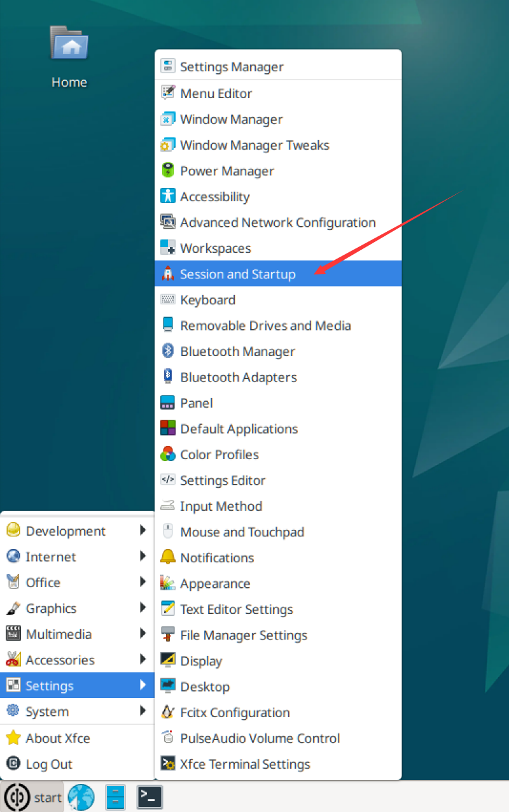Open the terminal emulator from the taskbar
Image resolution: width=509 pixels, height=812 pixels.
pyautogui.click(x=150, y=797)
